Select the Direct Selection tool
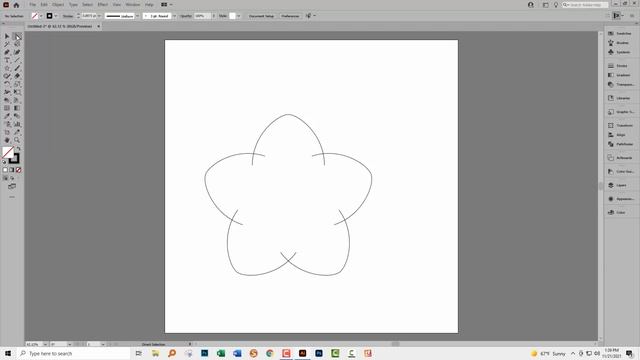 17,36
